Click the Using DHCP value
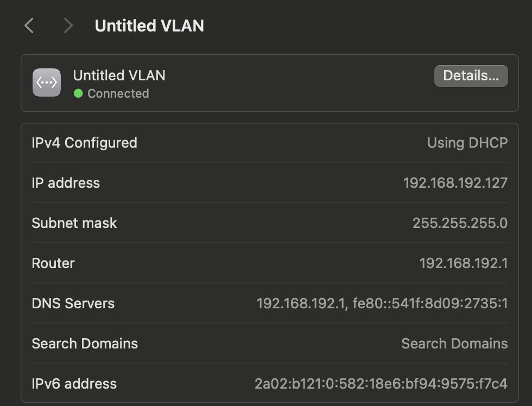The width and height of the screenshot is (532, 406). click(x=467, y=143)
